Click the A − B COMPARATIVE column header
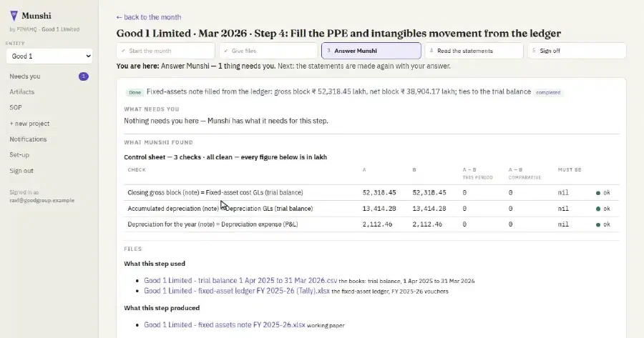644x338 pixels. coord(525,174)
